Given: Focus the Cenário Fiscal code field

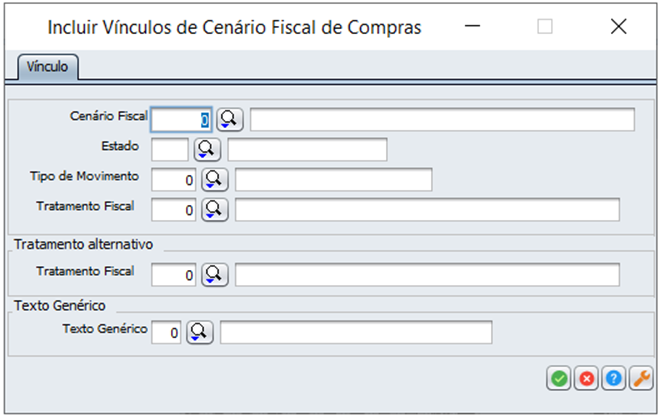Looking at the screenshot, I should tap(181, 120).
